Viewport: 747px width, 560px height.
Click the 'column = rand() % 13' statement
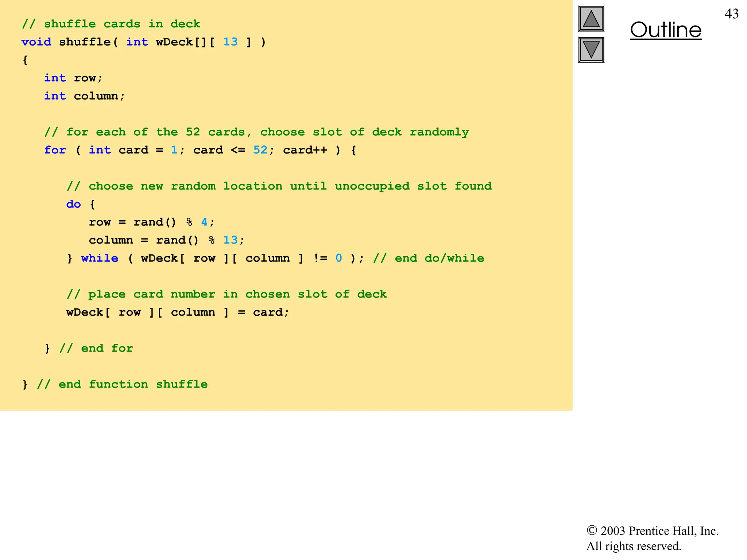pos(166,240)
